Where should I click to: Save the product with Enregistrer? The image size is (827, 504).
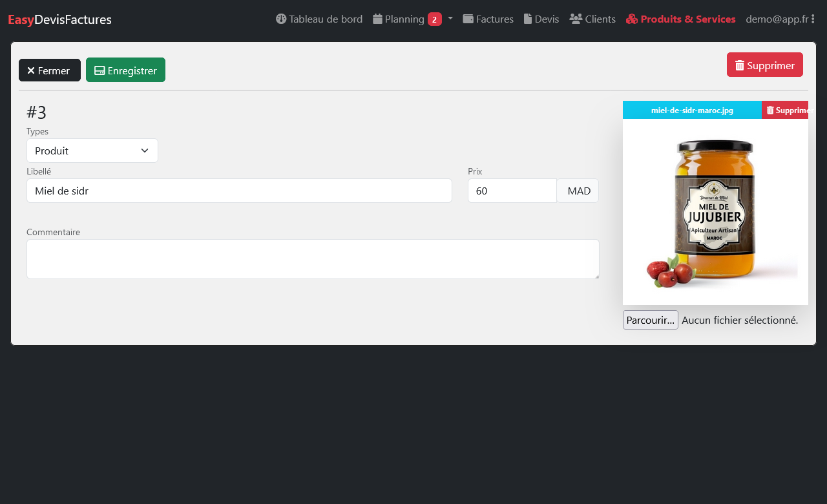click(125, 70)
